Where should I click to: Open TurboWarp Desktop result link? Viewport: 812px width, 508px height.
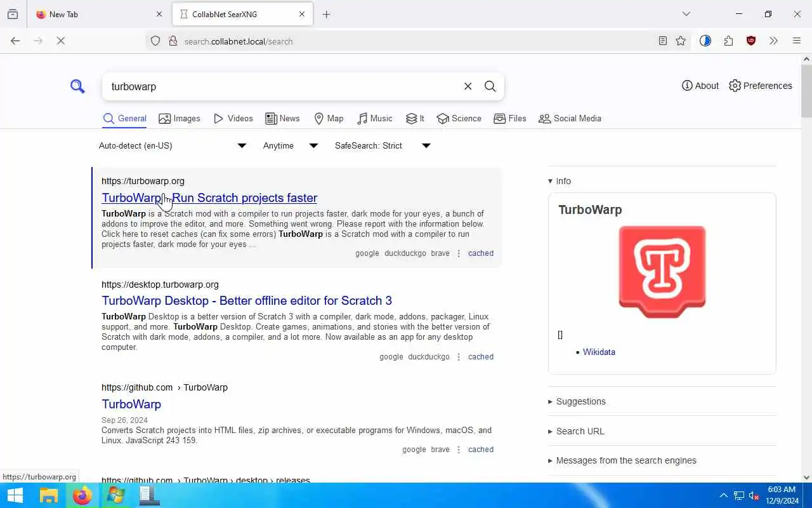click(247, 301)
